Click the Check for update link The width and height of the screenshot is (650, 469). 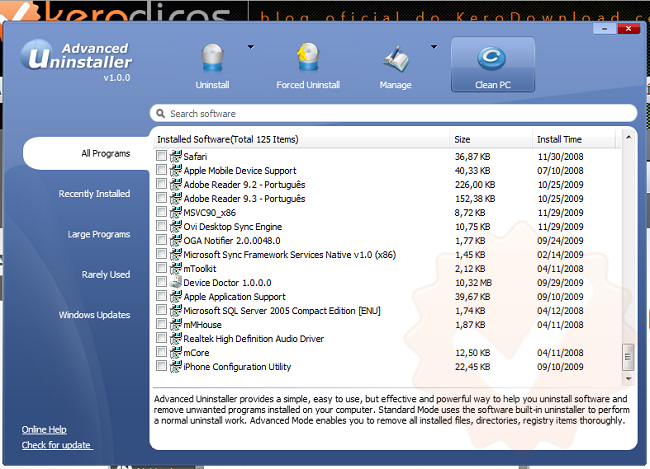57,445
